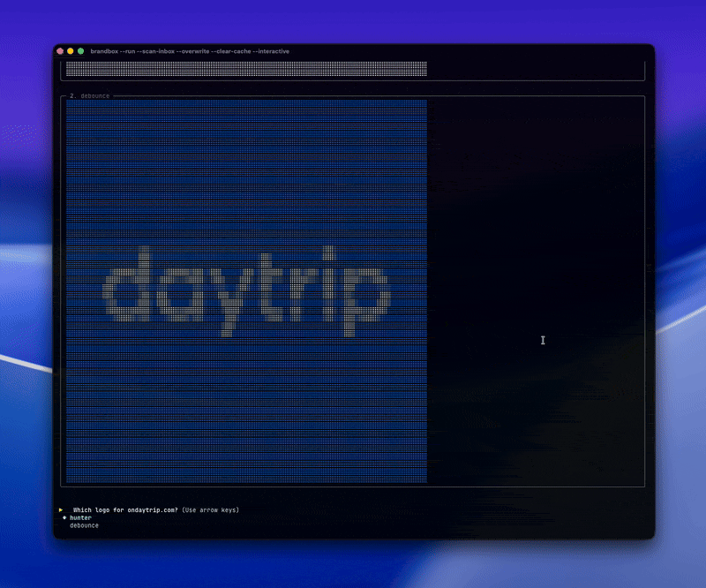Click the '2. debounce' panel label
706x588 pixels.
90,96
